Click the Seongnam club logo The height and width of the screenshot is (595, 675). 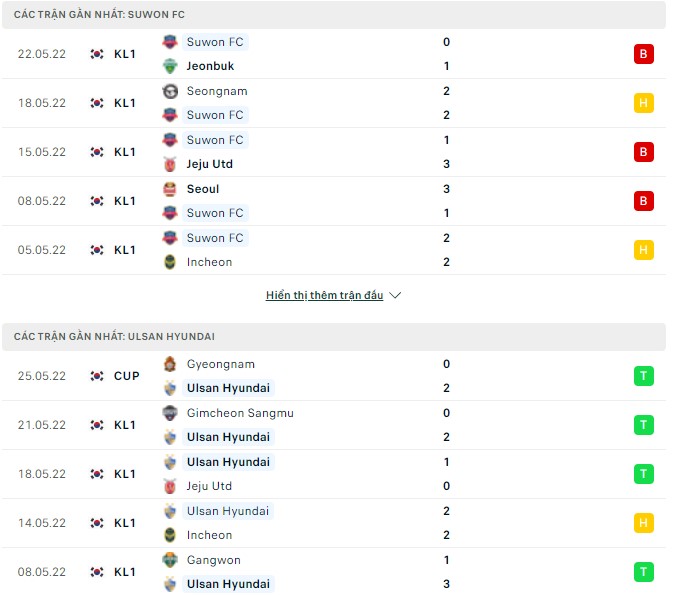click(x=170, y=91)
